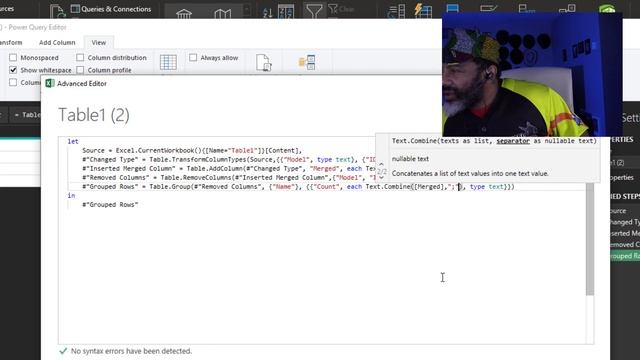Image resolution: width=640 pixels, height=360 pixels.
Task: Click the Source step code line
Action: pos(192,151)
